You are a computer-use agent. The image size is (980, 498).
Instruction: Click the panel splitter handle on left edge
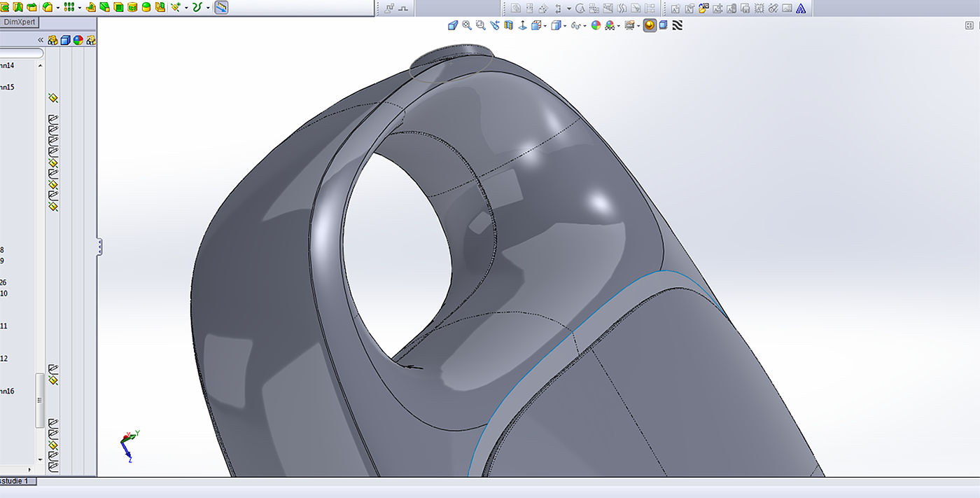click(x=99, y=247)
